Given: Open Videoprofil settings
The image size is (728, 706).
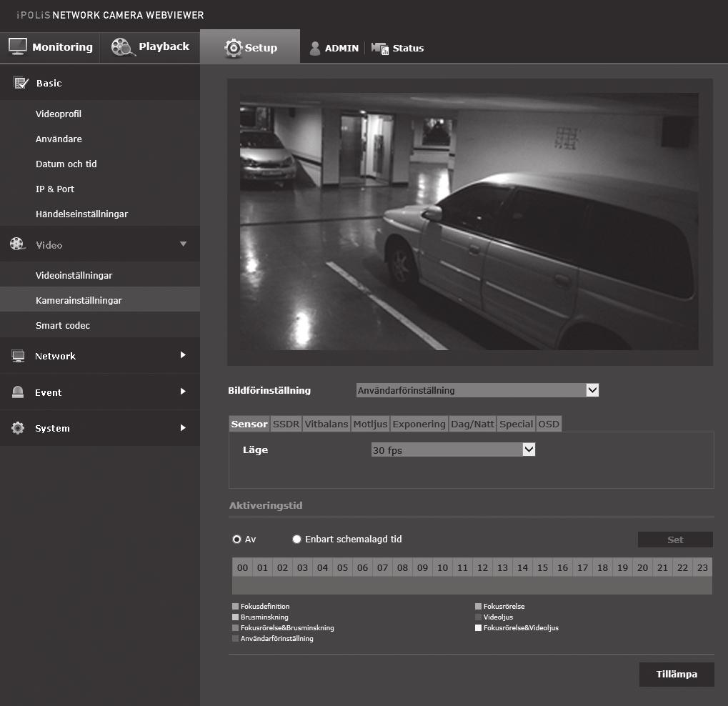Looking at the screenshot, I should click(x=59, y=114).
